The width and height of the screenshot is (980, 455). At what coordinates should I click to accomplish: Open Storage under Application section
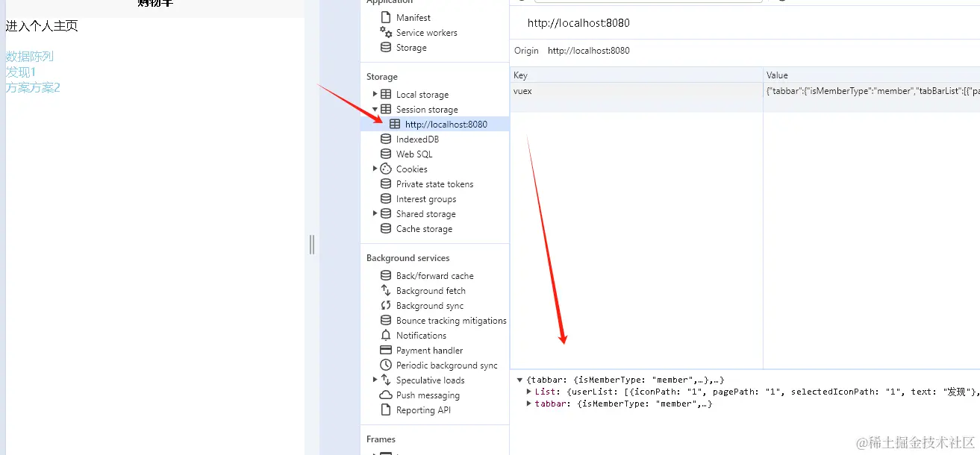click(411, 47)
